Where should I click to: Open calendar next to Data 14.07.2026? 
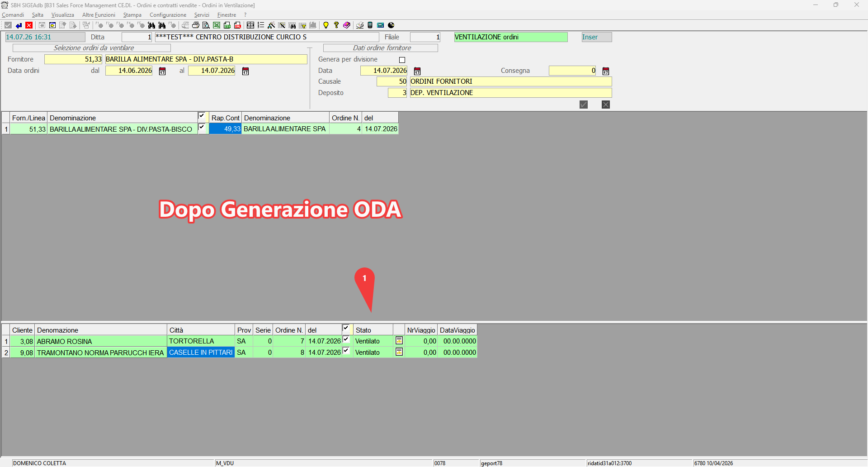pos(417,71)
